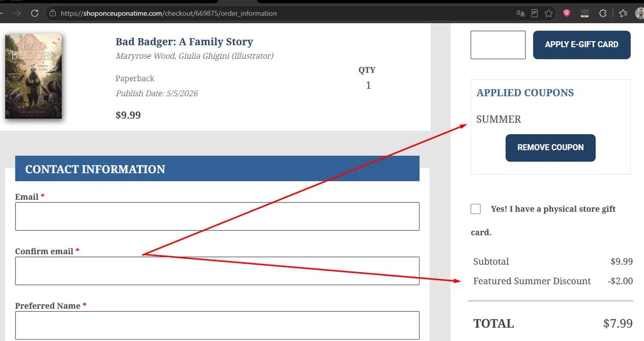The width and height of the screenshot is (644, 341).
Task: Click the address bar URL
Action: pyautogui.click(x=169, y=13)
